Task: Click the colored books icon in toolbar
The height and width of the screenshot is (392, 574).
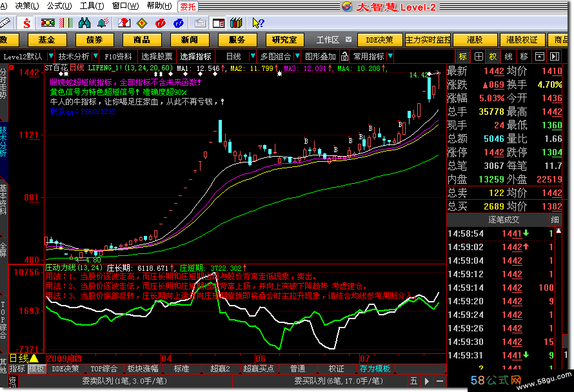Action: (236, 23)
